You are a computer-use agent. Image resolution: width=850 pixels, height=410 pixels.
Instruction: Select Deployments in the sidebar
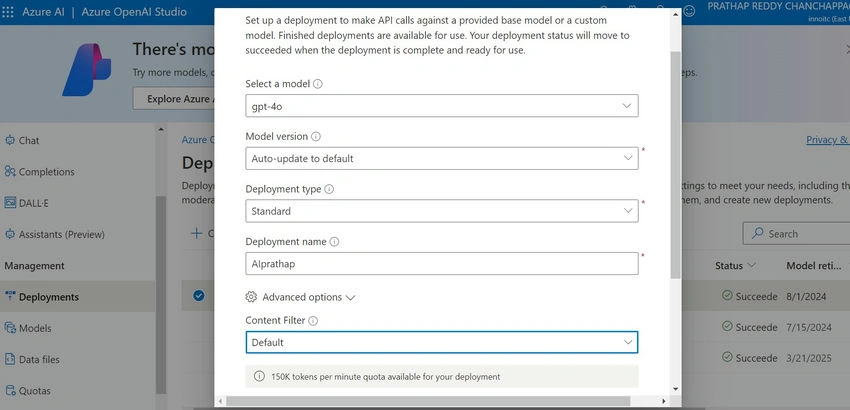tap(78, 297)
